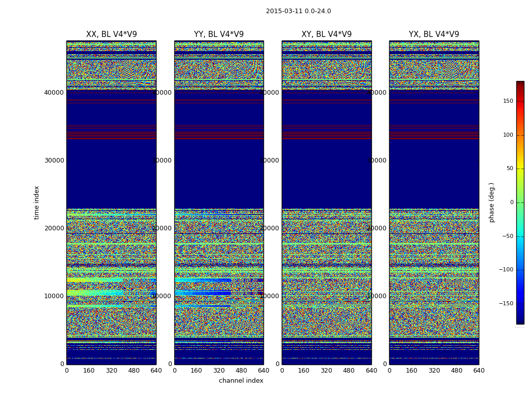Click channel tick 320 under the XX plot
Image resolution: width=532 pixels, height=405 pixels.
pyautogui.click(x=111, y=371)
